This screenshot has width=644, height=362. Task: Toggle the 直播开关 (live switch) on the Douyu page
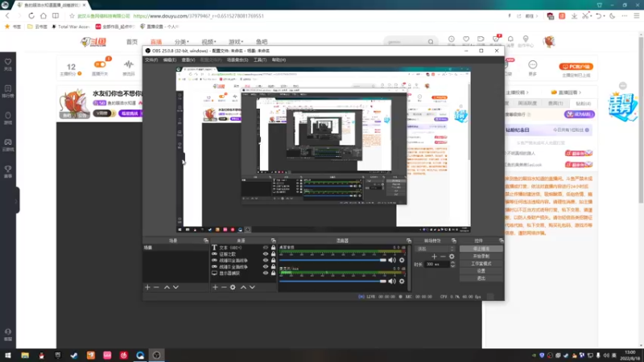point(100,64)
